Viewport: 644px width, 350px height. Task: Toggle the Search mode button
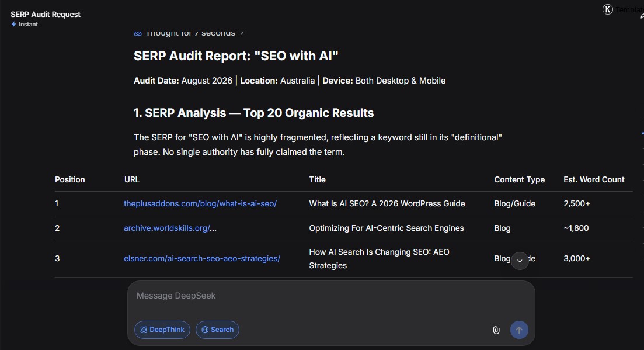point(217,330)
